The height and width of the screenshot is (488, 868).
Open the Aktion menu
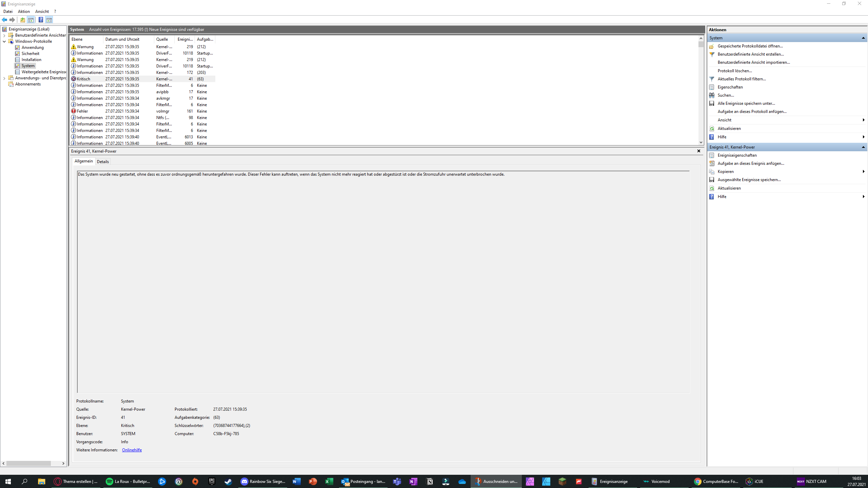pyautogui.click(x=24, y=12)
